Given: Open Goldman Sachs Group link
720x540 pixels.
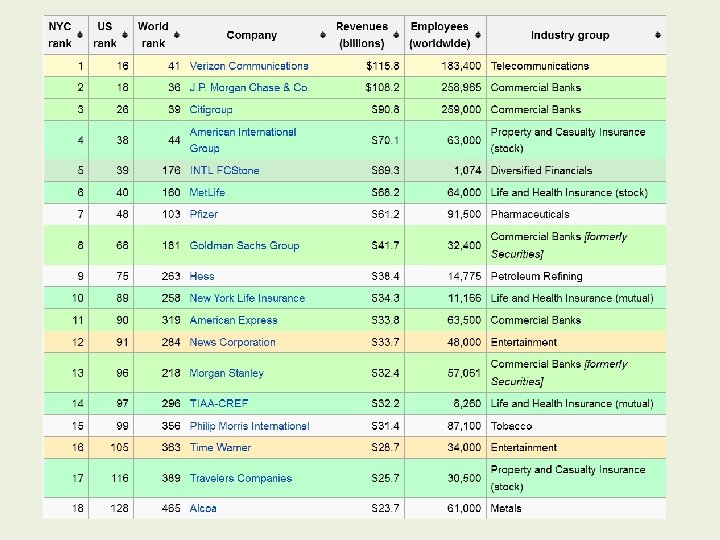Looking at the screenshot, I should 244,245.
